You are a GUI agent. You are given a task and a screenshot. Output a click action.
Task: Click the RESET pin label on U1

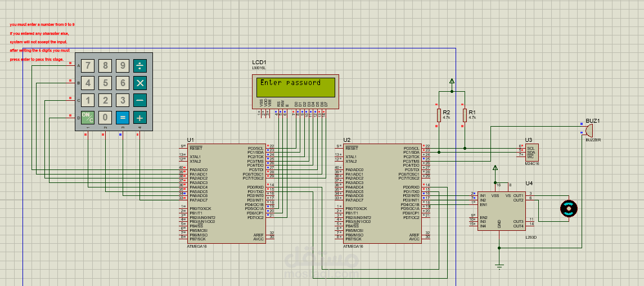click(x=196, y=148)
